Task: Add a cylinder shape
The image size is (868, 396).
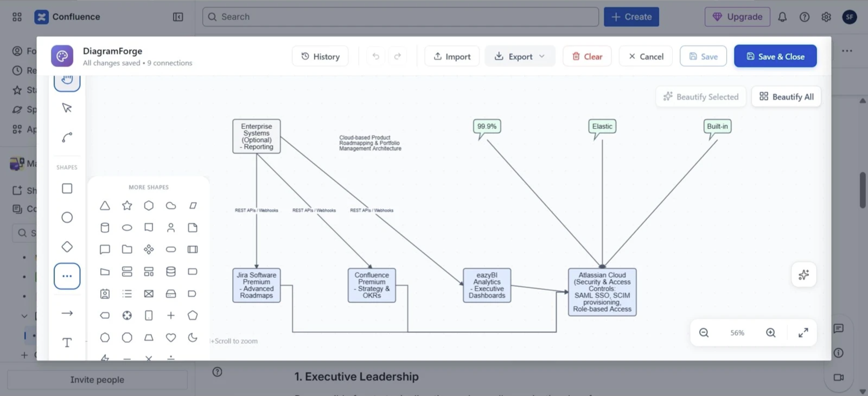Action: click(x=105, y=228)
